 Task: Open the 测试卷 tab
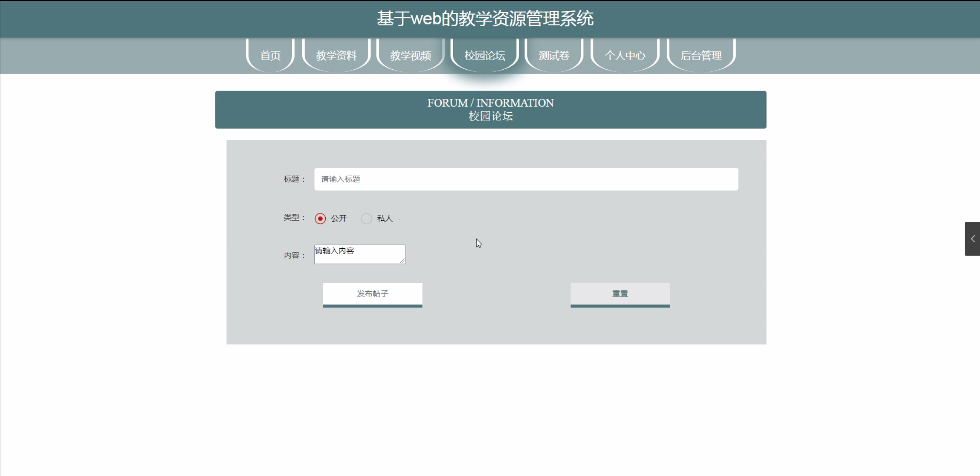554,56
